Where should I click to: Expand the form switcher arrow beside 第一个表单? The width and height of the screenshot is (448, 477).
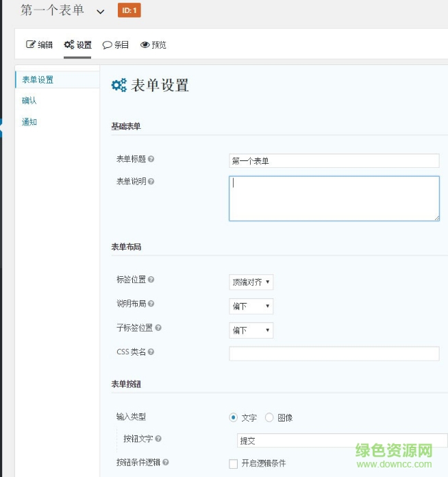[101, 12]
